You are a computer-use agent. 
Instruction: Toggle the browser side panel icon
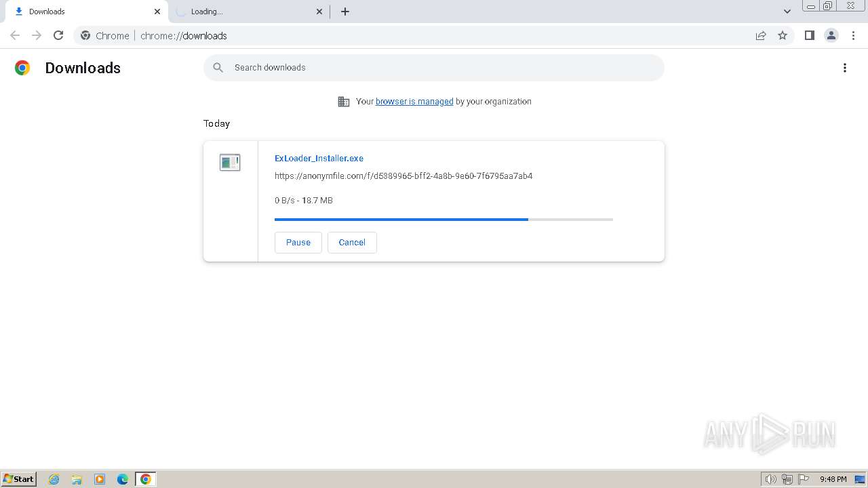coord(809,35)
